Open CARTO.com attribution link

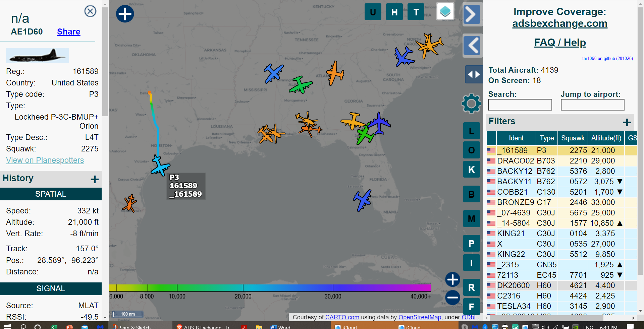click(x=342, y=317)
